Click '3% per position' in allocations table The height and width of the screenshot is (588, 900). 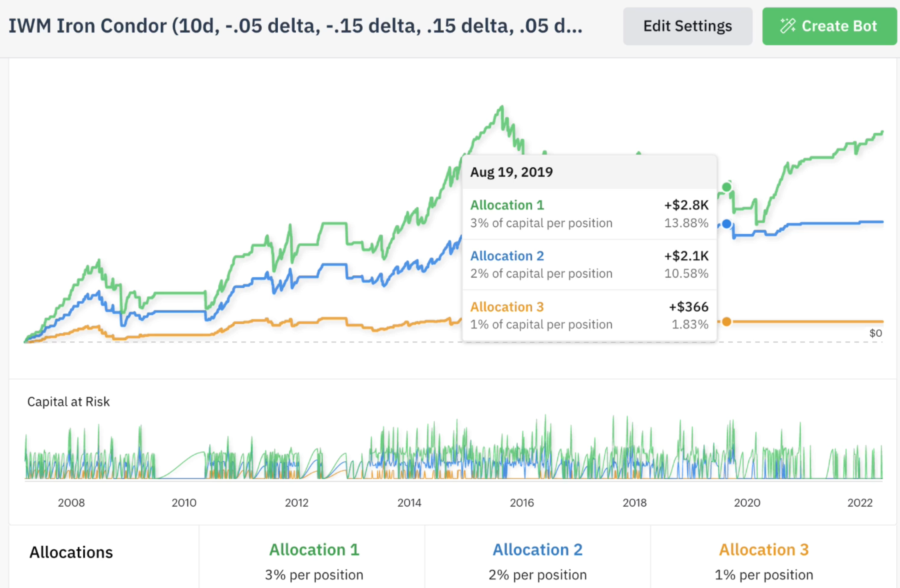click(314, 575)
